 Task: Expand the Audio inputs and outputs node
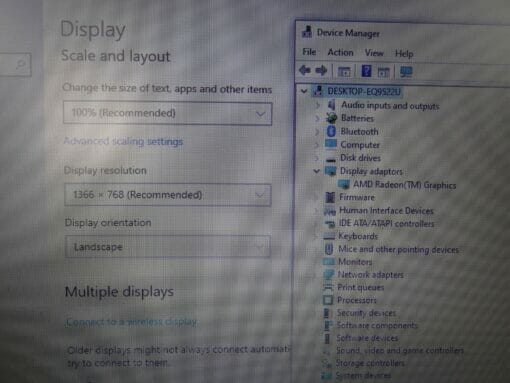(x=317, y=106)
